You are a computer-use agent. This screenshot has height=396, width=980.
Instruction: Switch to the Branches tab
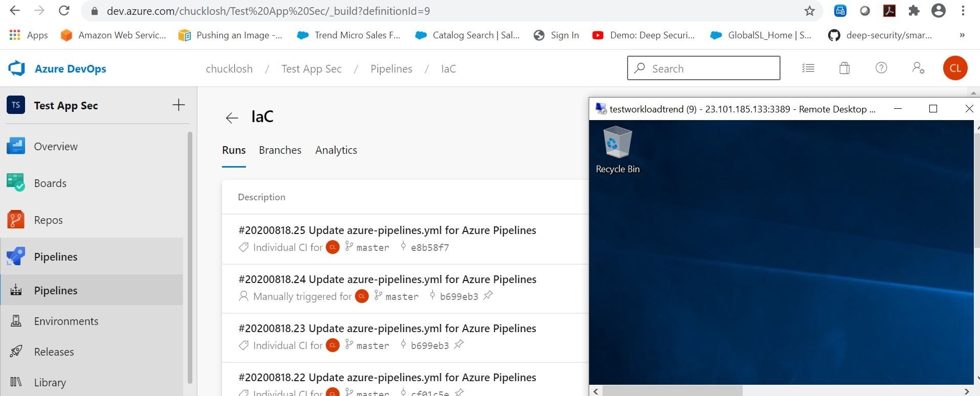tap(280, 150)
